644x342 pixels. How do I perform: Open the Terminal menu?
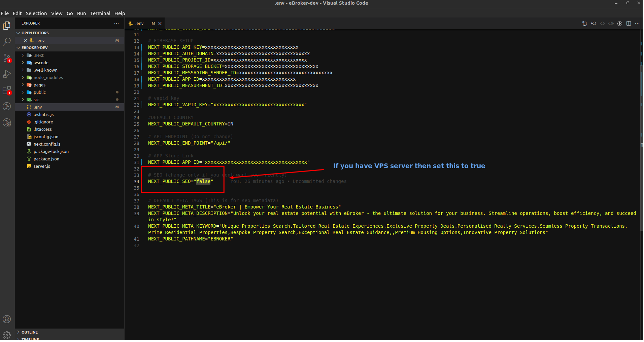100,13
